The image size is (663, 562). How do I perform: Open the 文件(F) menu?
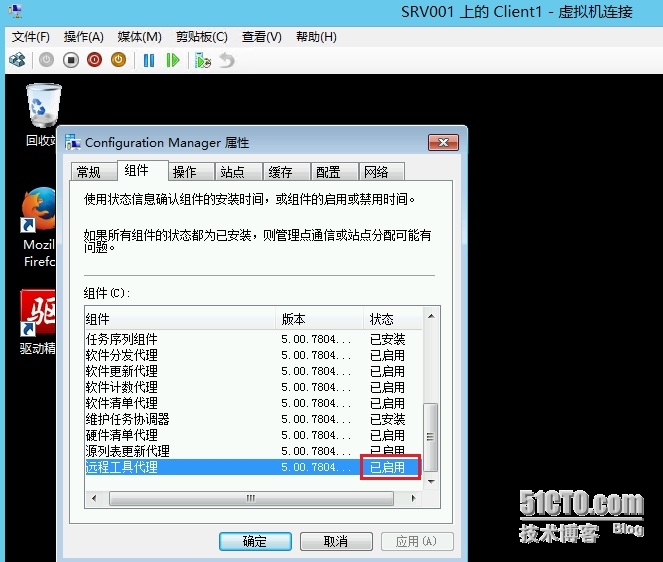point(30,37)
